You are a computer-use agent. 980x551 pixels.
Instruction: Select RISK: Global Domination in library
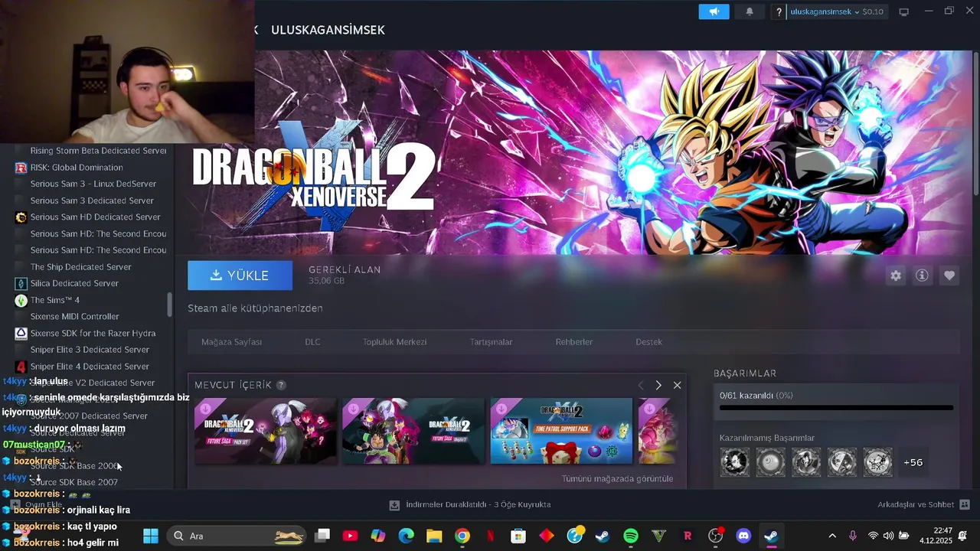[77, 168]
